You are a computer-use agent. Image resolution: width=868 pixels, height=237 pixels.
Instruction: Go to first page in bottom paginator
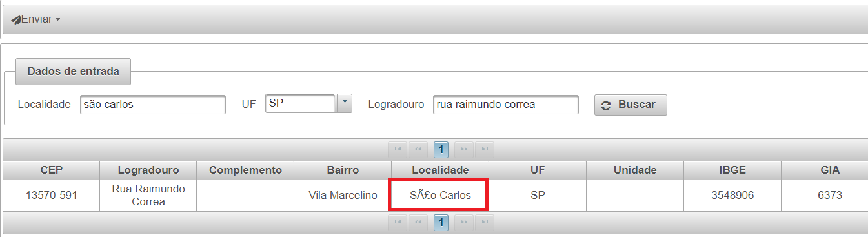398,223
